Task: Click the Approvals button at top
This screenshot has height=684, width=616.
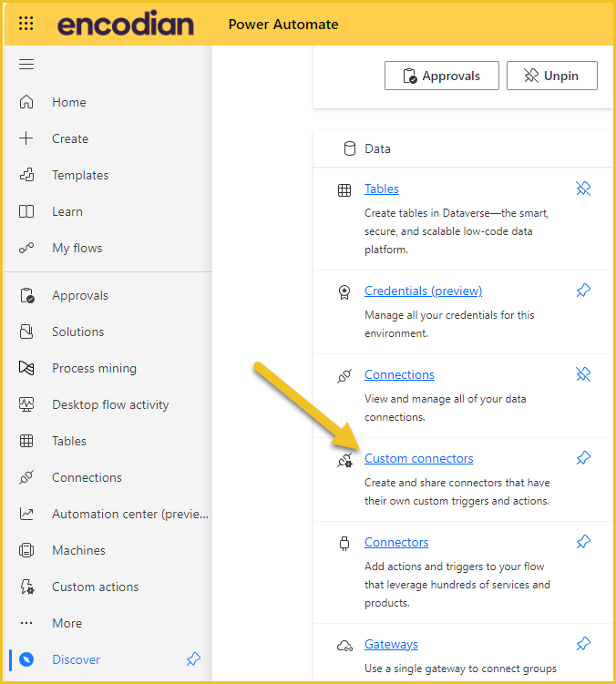Action: click(442, 76)
